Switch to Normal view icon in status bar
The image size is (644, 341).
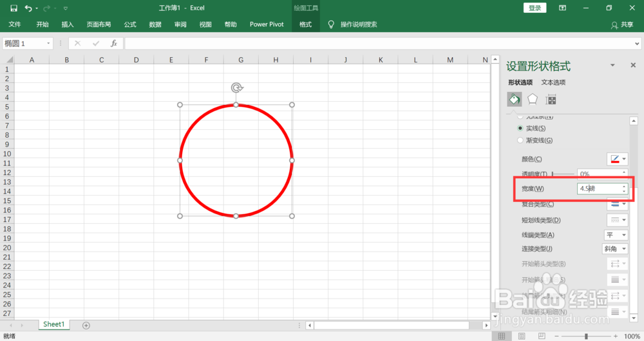tap(502, 336)
